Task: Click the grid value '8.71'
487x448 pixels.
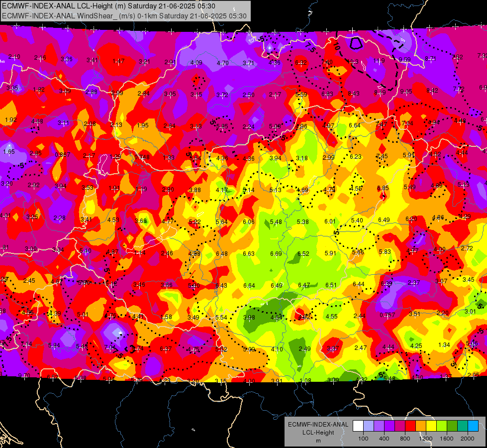Action: pos(430,58)
